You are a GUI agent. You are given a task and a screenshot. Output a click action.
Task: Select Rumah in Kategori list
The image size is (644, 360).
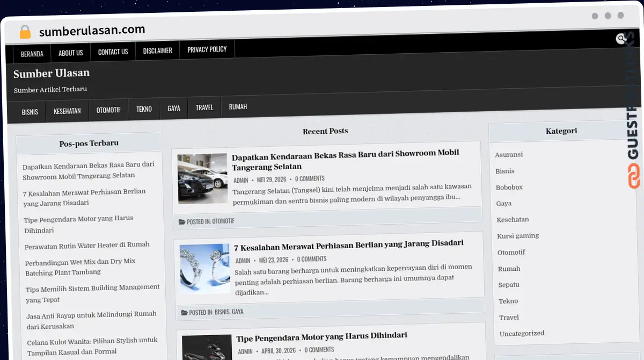(509, 269)
